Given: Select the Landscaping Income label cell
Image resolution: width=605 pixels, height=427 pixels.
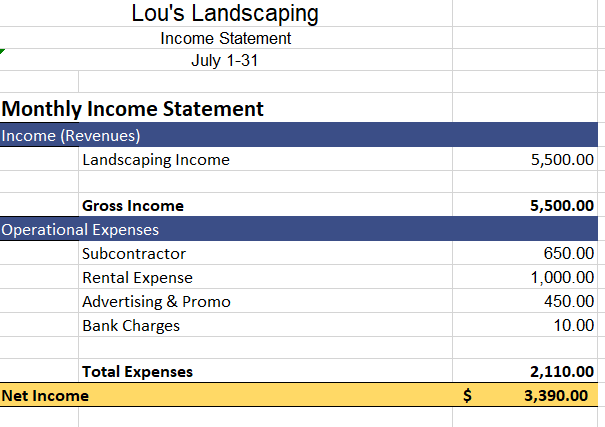Looking at the screenshot, I should [156, 160].
